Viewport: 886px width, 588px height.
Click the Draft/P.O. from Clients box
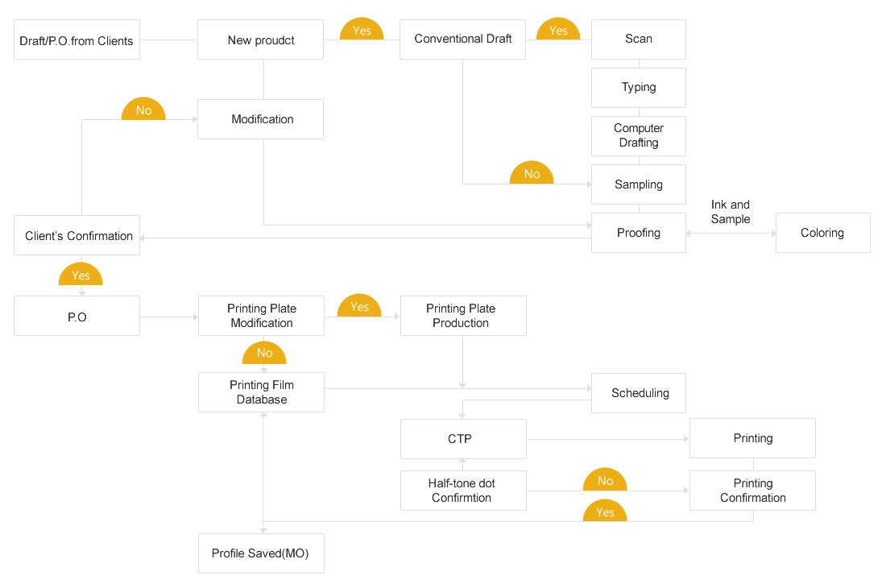[x=77, y=39]
